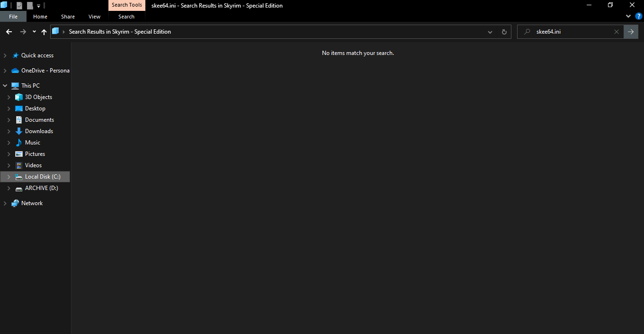Click the Downloads arrow icon

(19, 131)
